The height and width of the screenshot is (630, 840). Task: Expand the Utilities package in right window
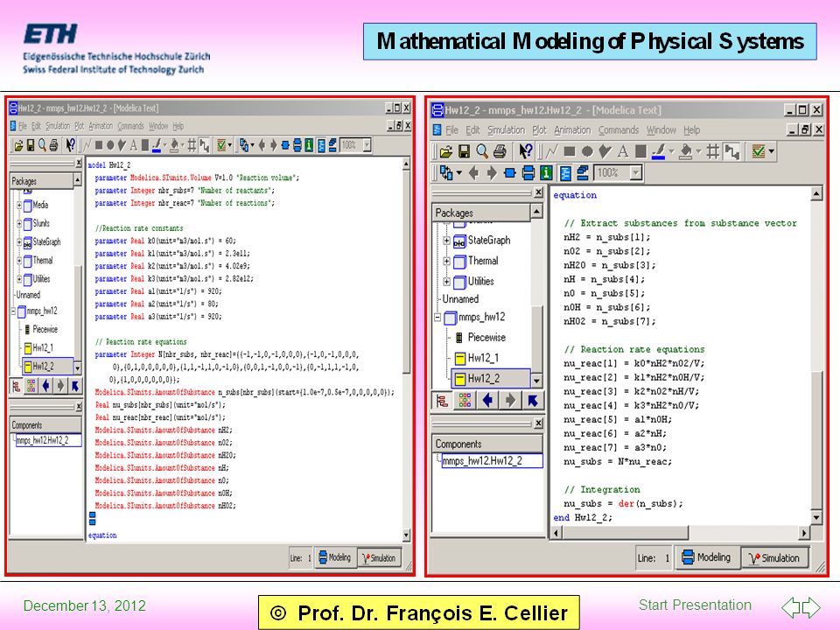click(446, 282)
